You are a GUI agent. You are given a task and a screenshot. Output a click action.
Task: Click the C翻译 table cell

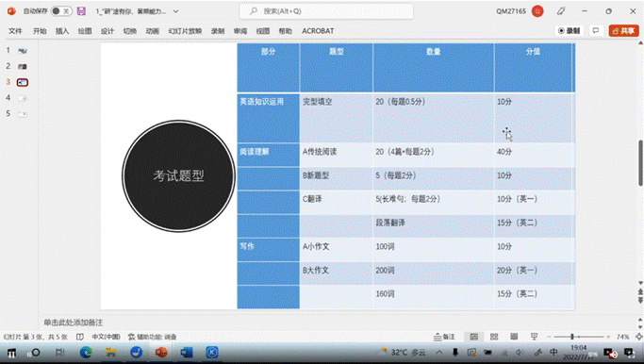(337, 202)
